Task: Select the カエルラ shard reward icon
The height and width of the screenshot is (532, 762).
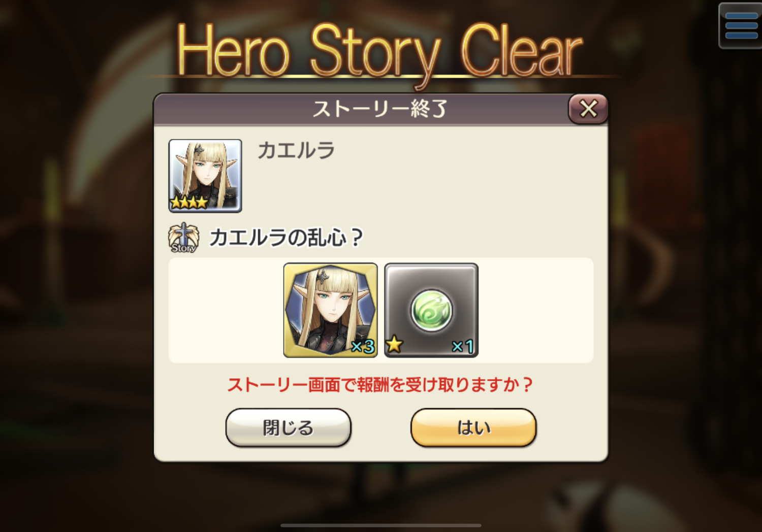Action: (330, 310)
